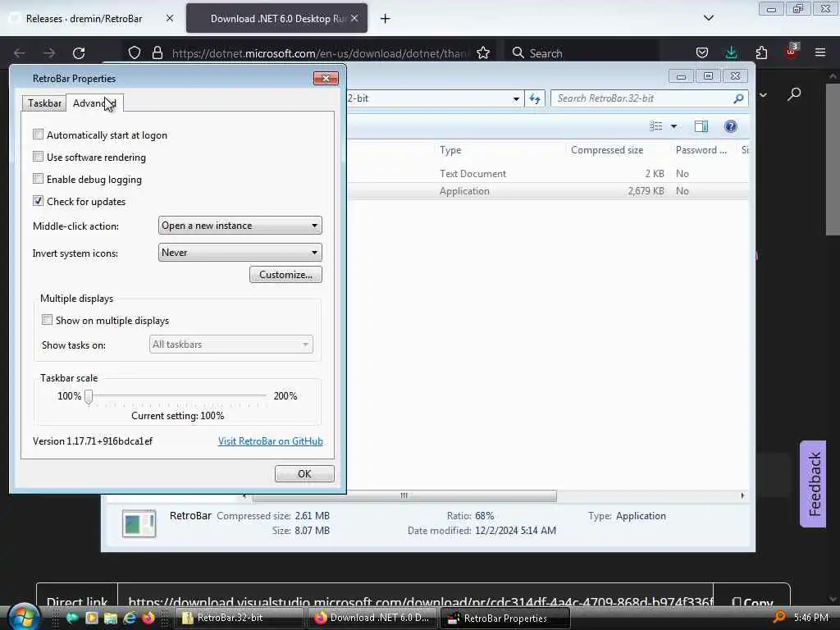Open Explorer help icon
The image size is (840, 630).
[731, 126]
